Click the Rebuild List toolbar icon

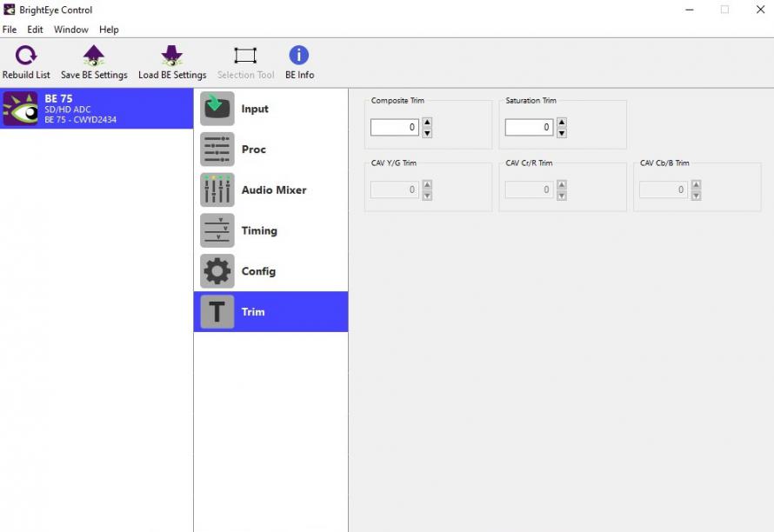pos(26,56)
